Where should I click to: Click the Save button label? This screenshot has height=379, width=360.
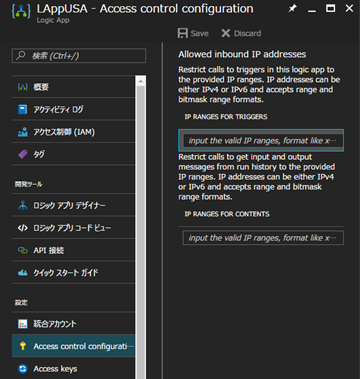tap(200, 33)
